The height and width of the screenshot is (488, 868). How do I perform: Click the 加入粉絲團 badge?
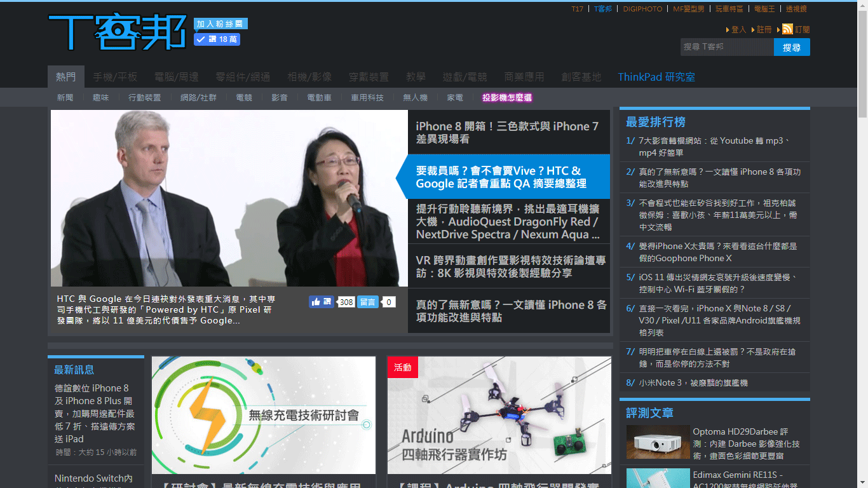[x=220, y=24]
